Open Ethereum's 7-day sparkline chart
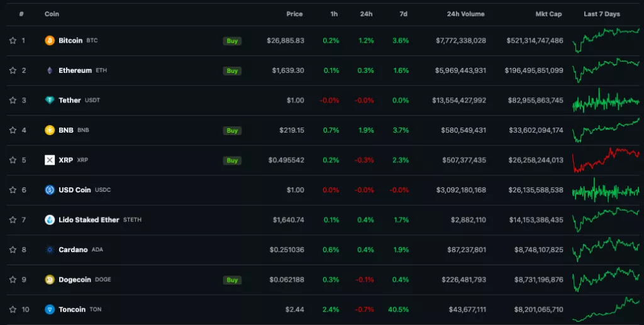Image resolution: width=644 pixels, height=325 pixels. tap(606, 70)
